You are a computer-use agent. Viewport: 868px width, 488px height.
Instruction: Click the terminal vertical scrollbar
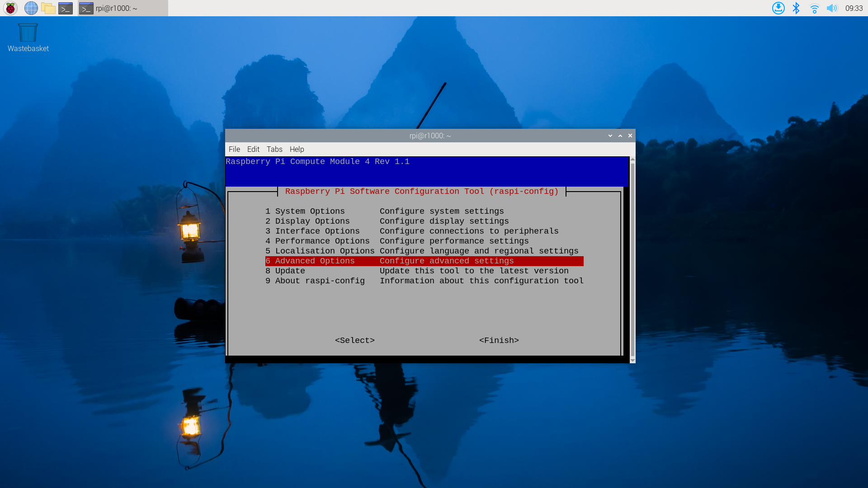click(x=632, y=260)
